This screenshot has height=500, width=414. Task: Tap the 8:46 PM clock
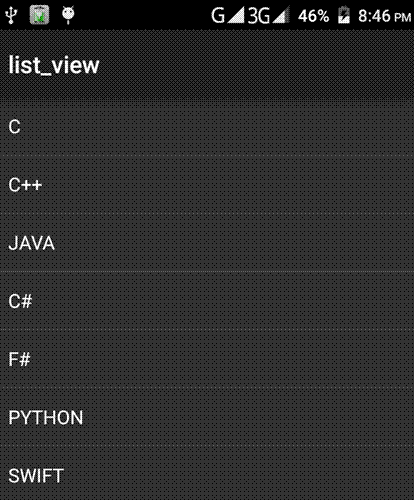pyautogui.click(x=385, y=16)
